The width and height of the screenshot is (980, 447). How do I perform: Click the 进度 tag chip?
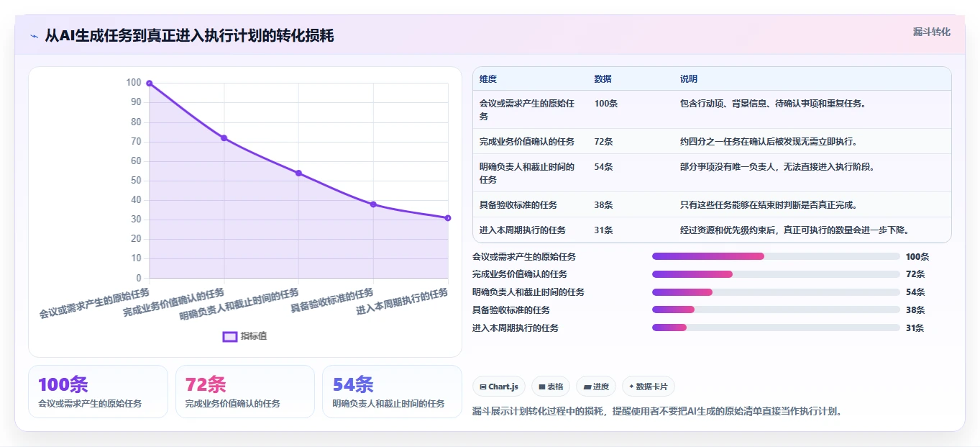(596, 387)
